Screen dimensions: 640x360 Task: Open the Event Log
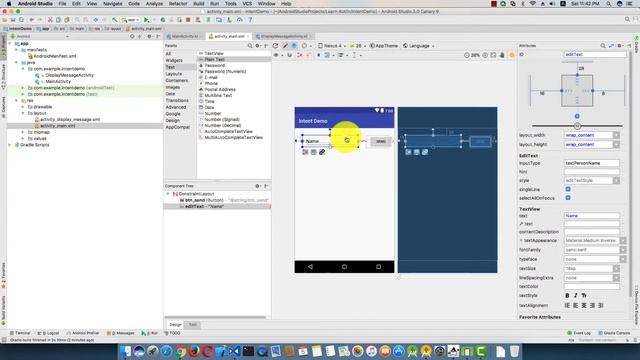(x=579, y=333)
